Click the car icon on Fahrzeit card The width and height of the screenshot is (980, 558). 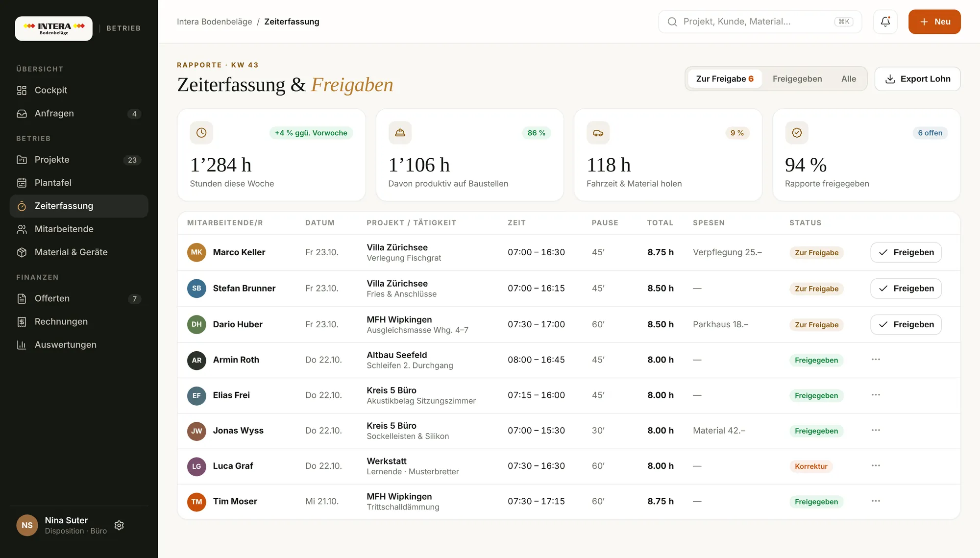tap(598, 133)
